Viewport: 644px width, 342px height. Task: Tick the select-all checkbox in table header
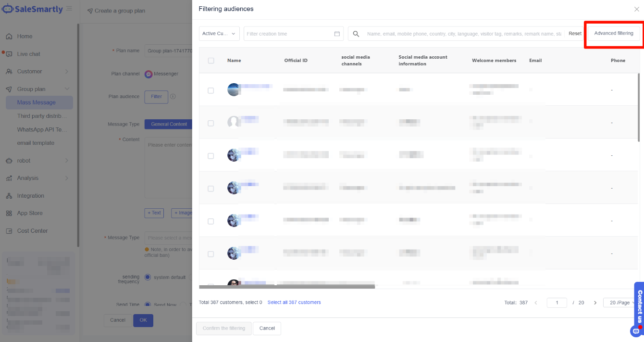pyautogui.click(x=211, y=61)
